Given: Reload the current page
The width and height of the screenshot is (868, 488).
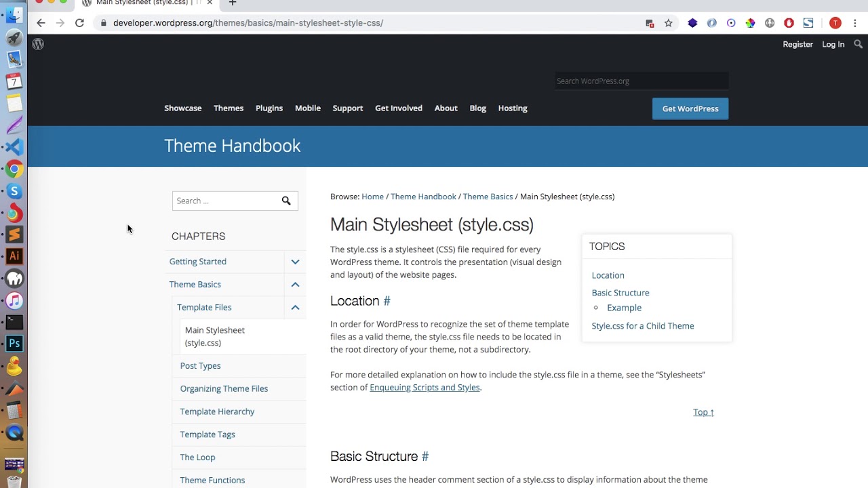Looking at the screenshot, I should (x=79, y=23).
